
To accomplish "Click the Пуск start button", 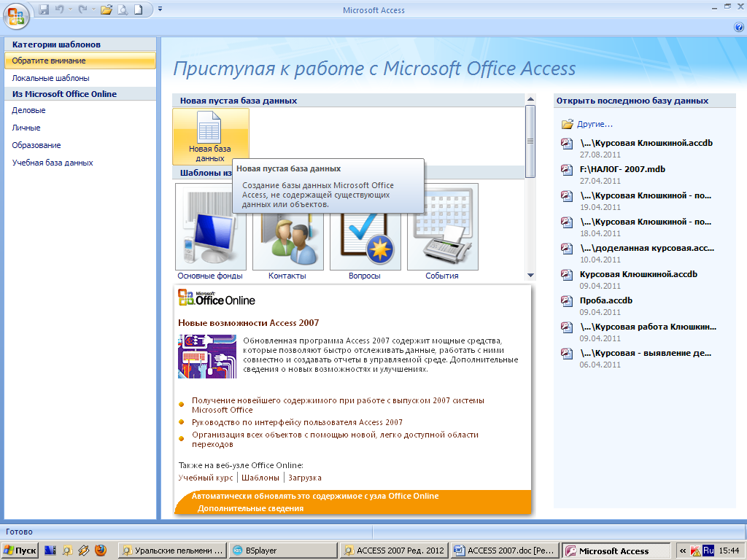I will pos(19,551).
